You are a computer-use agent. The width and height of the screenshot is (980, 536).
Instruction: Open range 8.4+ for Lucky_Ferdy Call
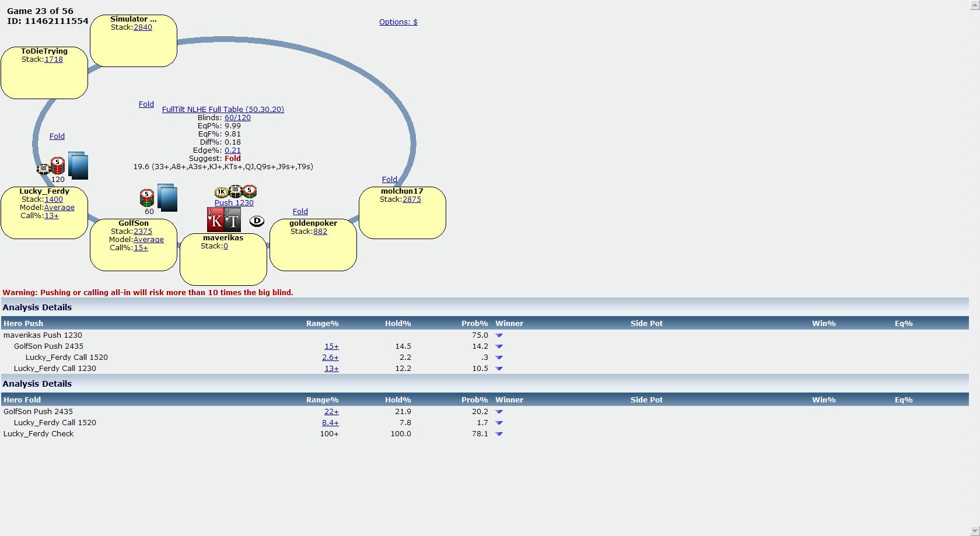click(x=330, y=422)
